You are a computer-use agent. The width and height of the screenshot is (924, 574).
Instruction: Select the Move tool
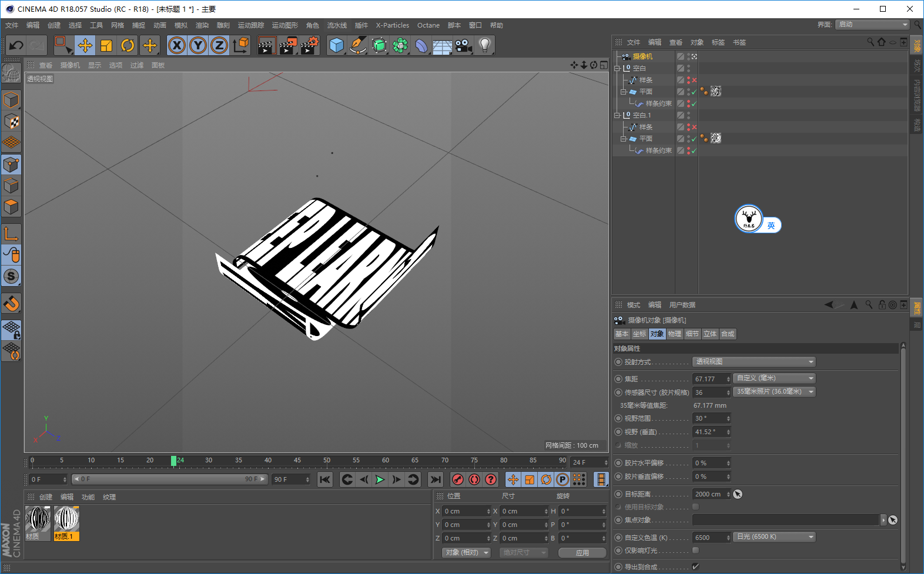click(x=85, y=45)
